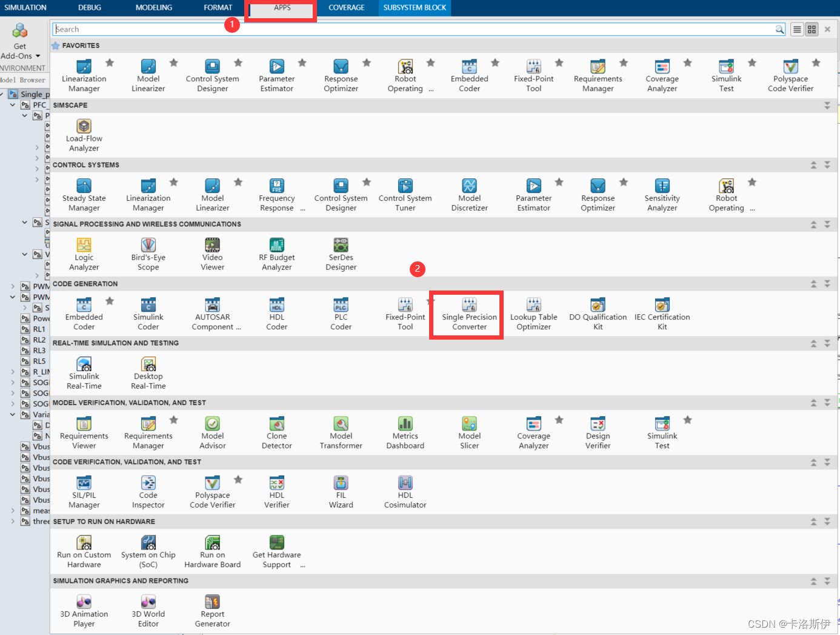The height and width of the screenshot is (635, 840).
Task: Open RF Budget Analyzer app
Action: pyautogui.click(x=276, y=255)
